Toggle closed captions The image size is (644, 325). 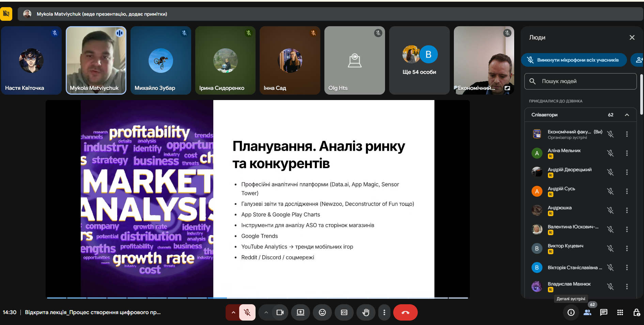(344, 312)
